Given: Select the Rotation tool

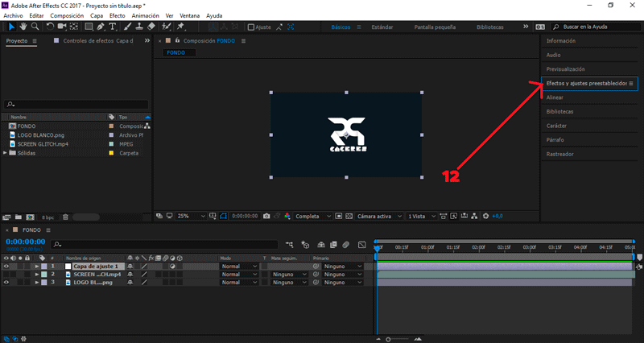Looking at the screenshot, I should (50, 27).
